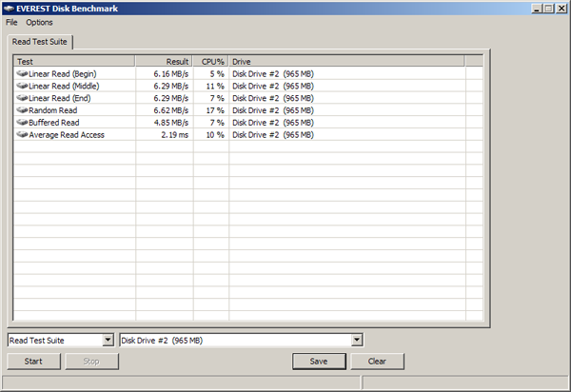Screen dimensions: 571x392
Task: Select the Buffered Read row label
Action: coord(54,123)
